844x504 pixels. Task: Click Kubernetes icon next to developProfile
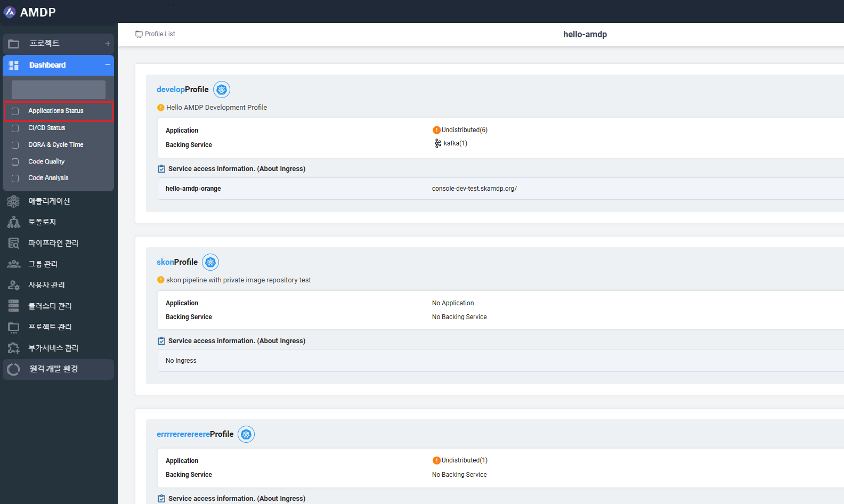click(x=222, y=90)
